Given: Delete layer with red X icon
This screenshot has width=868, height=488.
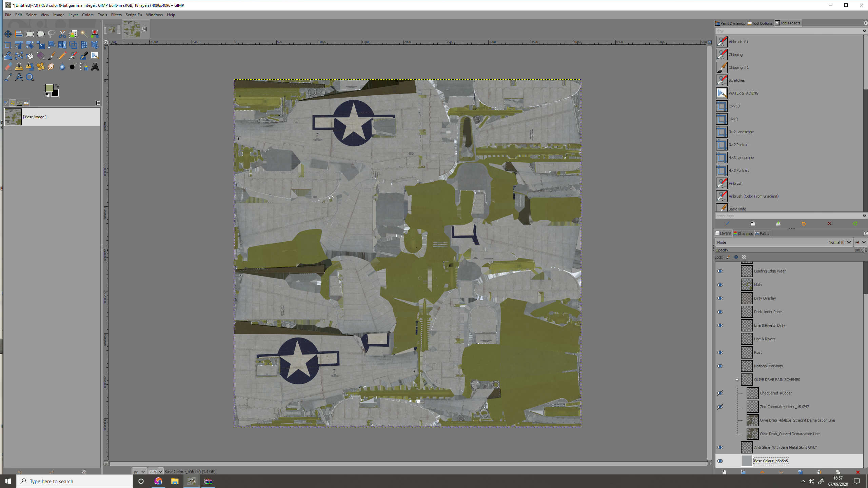Looking at the screenshot, I should coord(857,472).
